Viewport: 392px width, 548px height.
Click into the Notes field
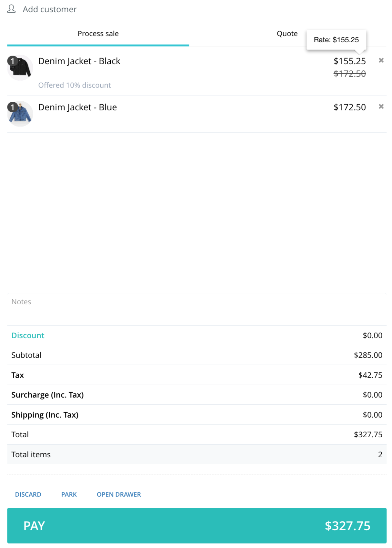197,309
